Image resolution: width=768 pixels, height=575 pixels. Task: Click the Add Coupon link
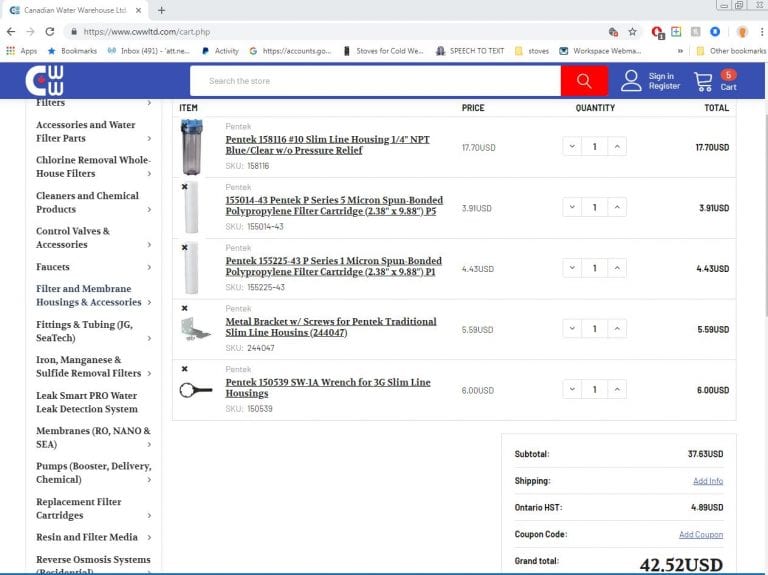(700, 535)
